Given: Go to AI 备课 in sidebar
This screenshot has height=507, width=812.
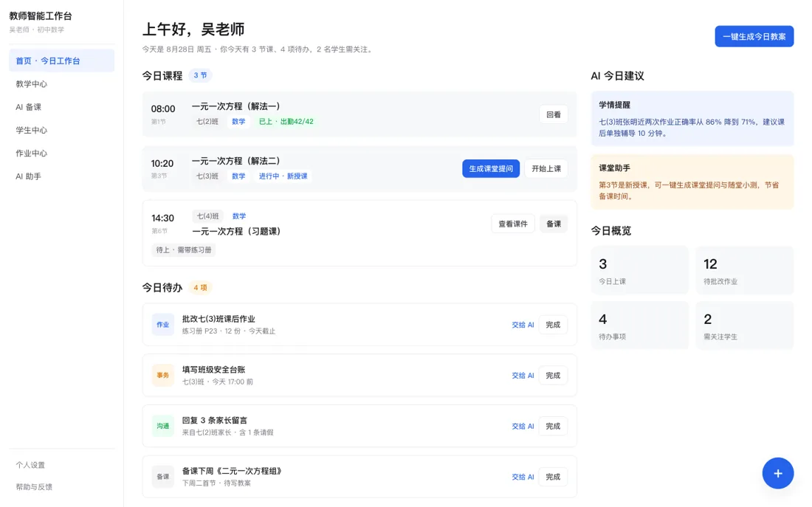Looking at the screenshot, I should 61,107.
